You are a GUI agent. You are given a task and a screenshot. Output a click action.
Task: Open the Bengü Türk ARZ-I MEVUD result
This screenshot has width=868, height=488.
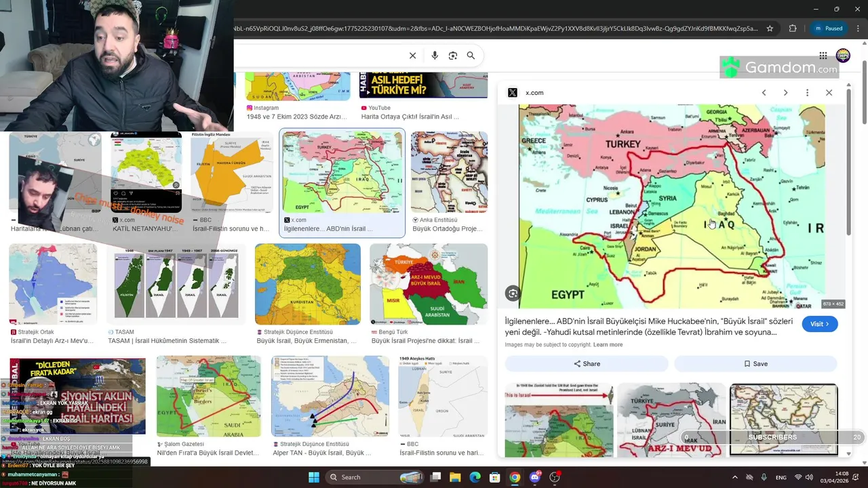click(x=429, y=285)
